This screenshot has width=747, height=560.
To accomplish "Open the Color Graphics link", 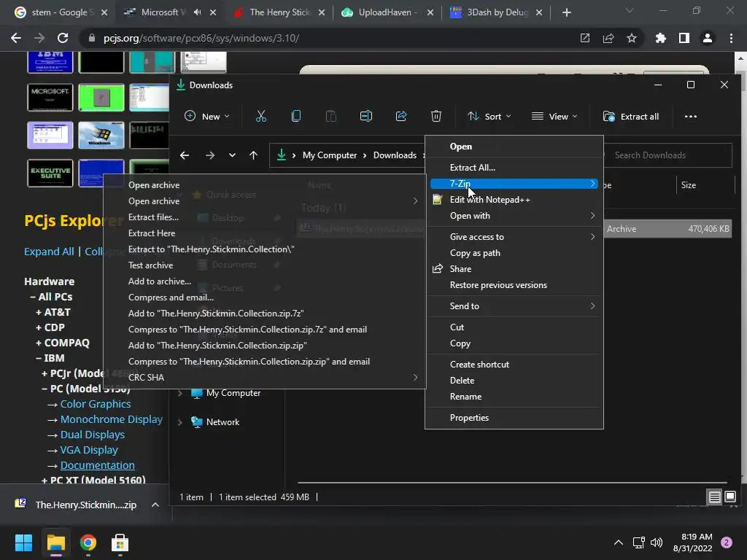I will [96, 404].
